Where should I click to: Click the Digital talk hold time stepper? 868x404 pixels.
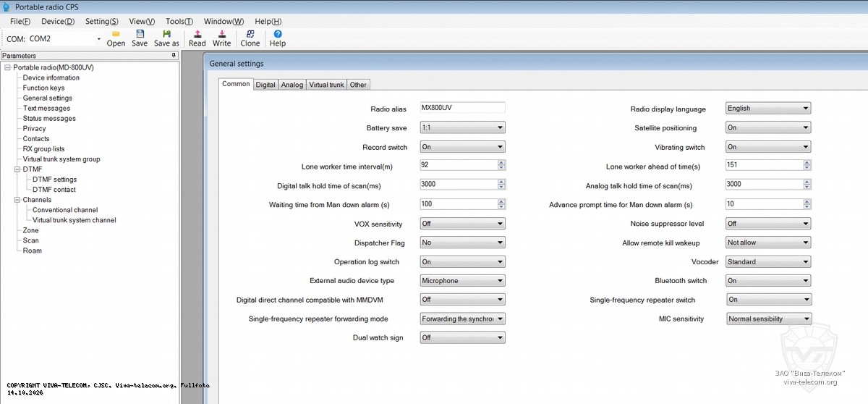pos(501,184)
